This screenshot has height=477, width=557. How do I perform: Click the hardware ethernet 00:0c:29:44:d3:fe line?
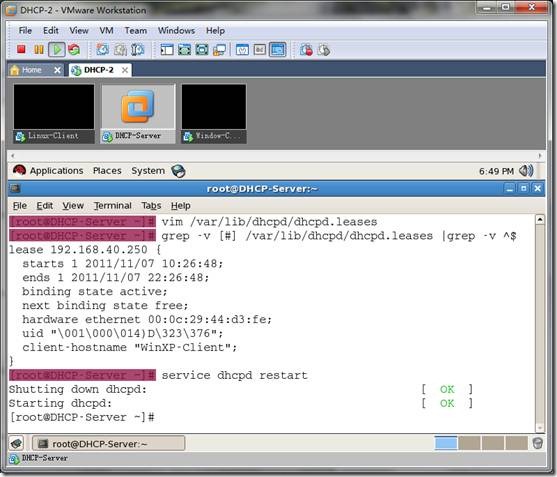pos(147,319)
